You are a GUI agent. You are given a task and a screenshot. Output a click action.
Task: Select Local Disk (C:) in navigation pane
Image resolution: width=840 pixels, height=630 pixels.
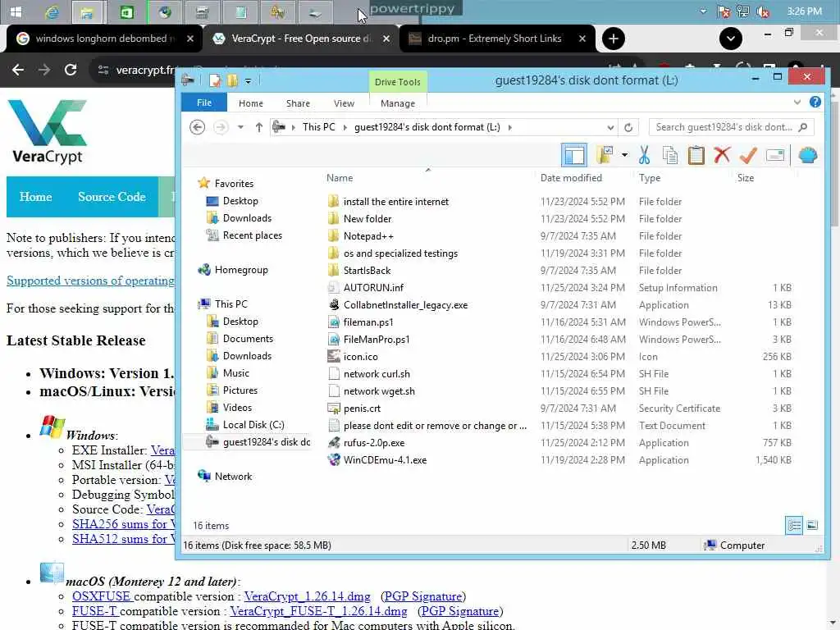coord(253,425)
